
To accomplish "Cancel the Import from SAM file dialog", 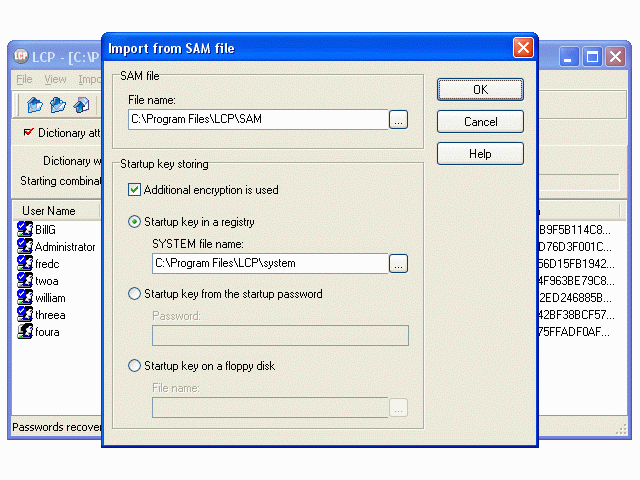I will coord(480,122).
